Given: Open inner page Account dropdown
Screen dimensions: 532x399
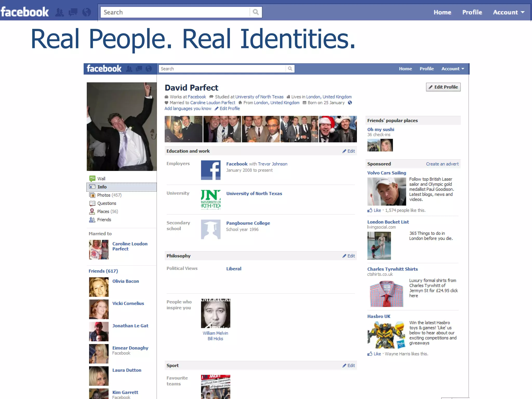Looking at the screenshot, I should 453,69.
